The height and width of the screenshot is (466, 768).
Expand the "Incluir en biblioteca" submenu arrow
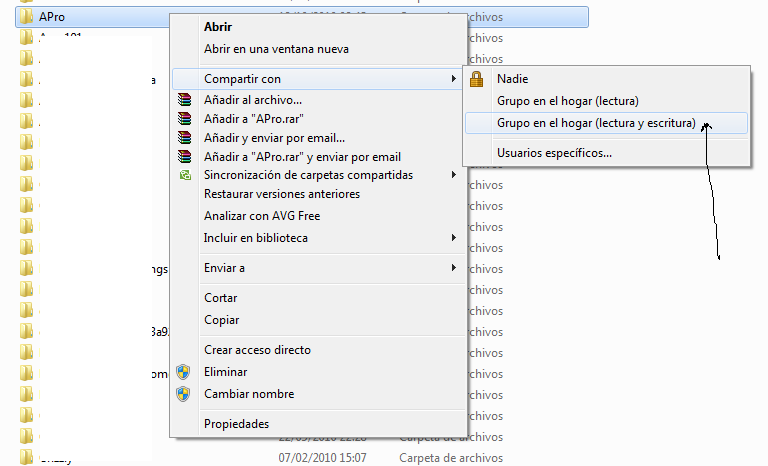click(x=453, y=238)
